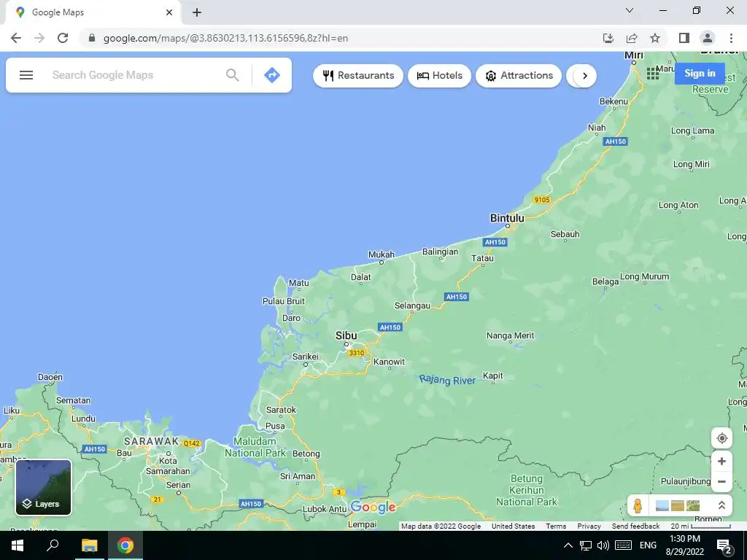Click the Sri Aman town label
Viewport: 747px width, 560px height.
click(x=298, y=476)
